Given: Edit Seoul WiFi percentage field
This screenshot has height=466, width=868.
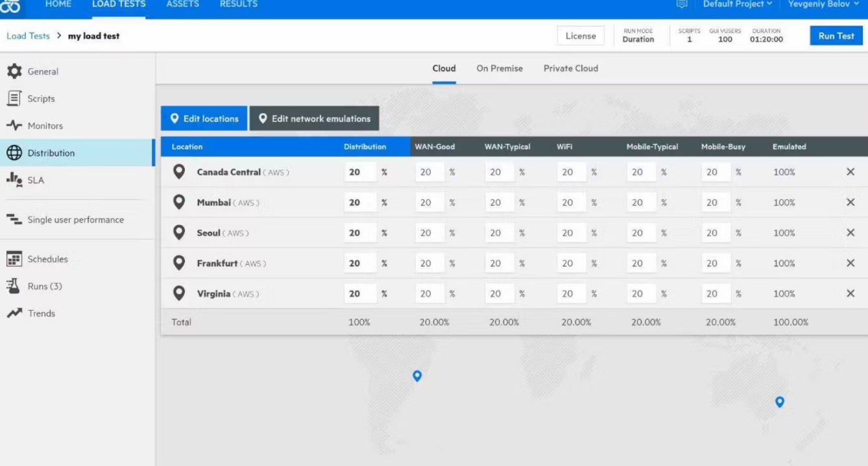Looking at the screenshot, I should (x=572, y=233).
